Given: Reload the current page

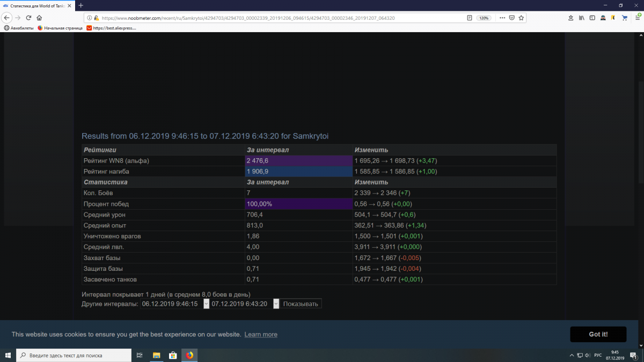Looking at the screenshot, I should [28, 18].
